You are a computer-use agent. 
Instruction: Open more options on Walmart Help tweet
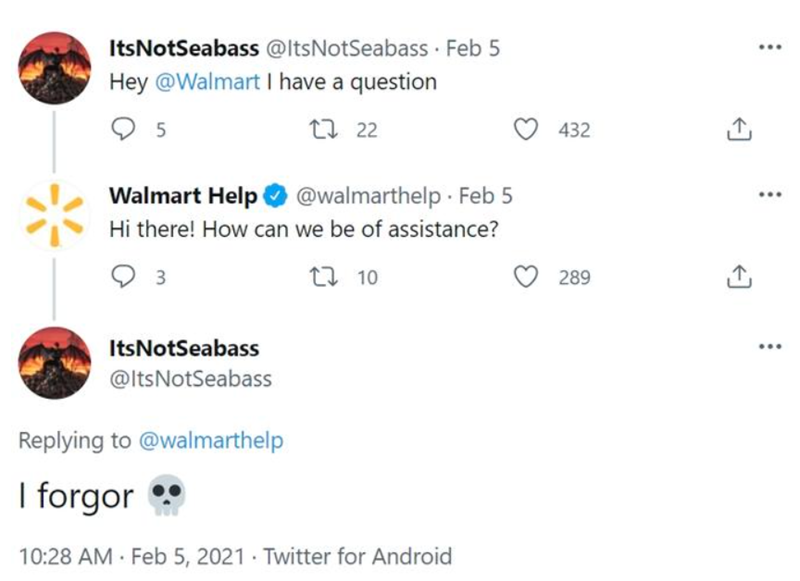click(769, 194)
